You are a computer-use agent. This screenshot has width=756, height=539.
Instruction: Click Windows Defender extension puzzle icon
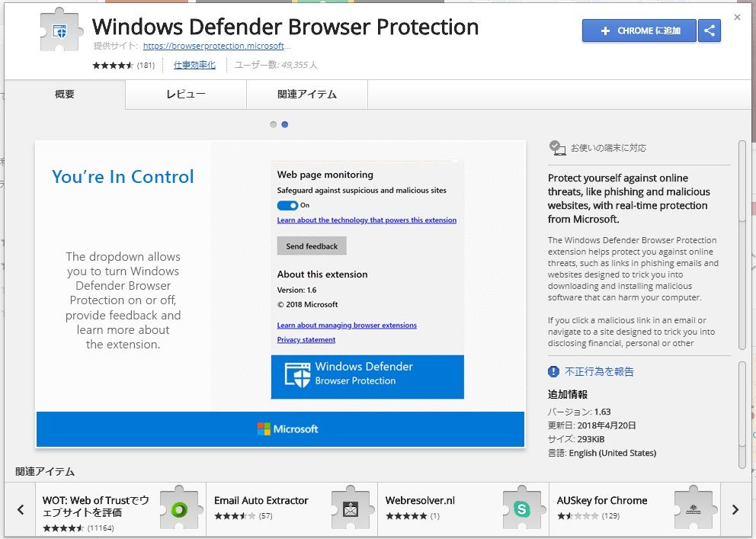tap(61, 30)
